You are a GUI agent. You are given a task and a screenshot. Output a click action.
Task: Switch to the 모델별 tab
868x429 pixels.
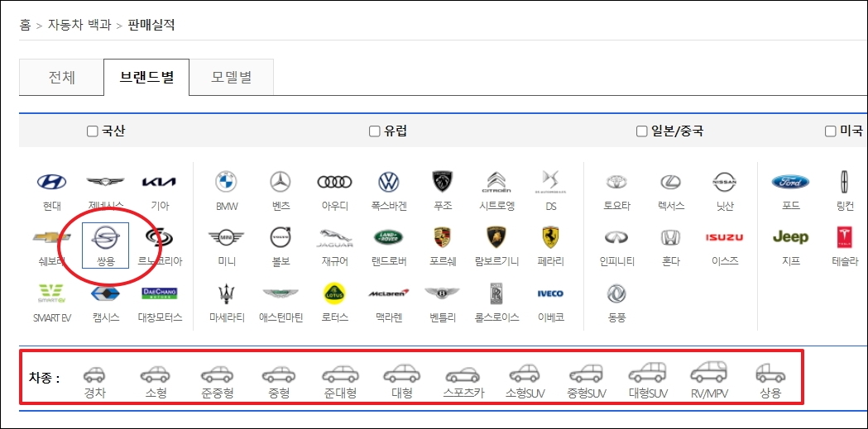coord(232,78)
